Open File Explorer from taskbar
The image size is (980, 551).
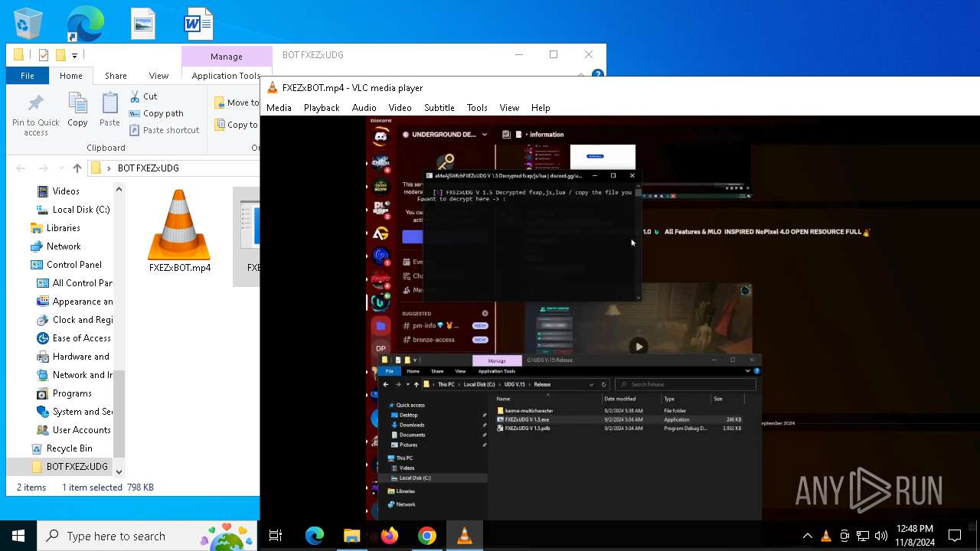point(352,536)
